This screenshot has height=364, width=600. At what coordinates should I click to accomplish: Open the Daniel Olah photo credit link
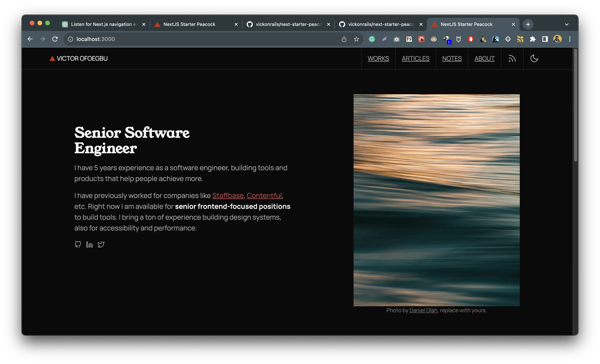point(423,310)
